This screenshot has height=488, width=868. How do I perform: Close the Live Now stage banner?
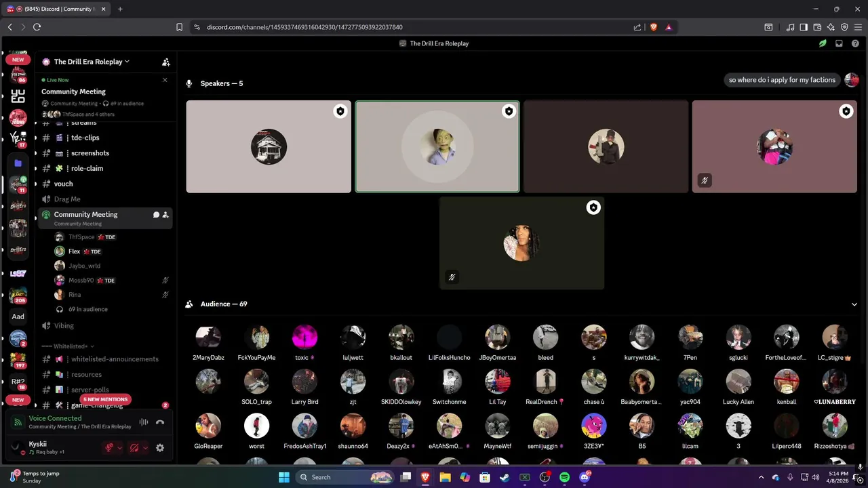tap(165, 80)
